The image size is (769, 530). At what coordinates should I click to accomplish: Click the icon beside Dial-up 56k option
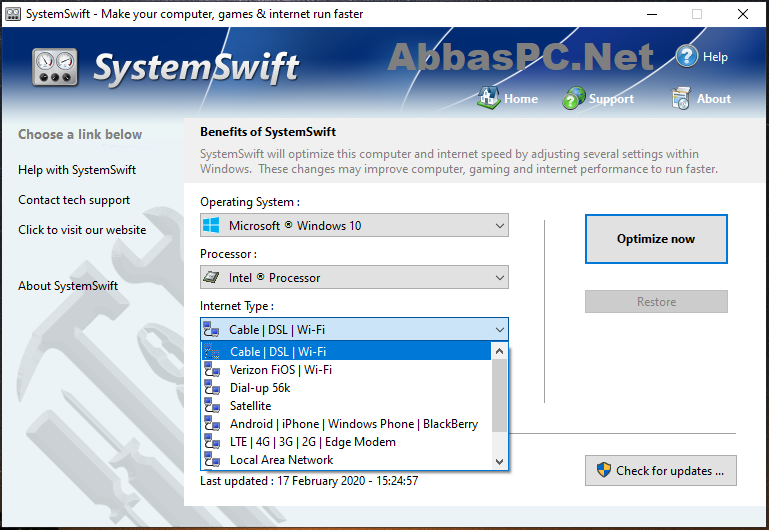tap(212, 387)
